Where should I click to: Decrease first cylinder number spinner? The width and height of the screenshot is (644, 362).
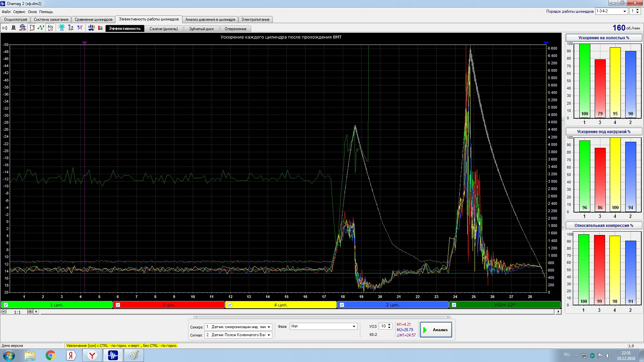638,13
